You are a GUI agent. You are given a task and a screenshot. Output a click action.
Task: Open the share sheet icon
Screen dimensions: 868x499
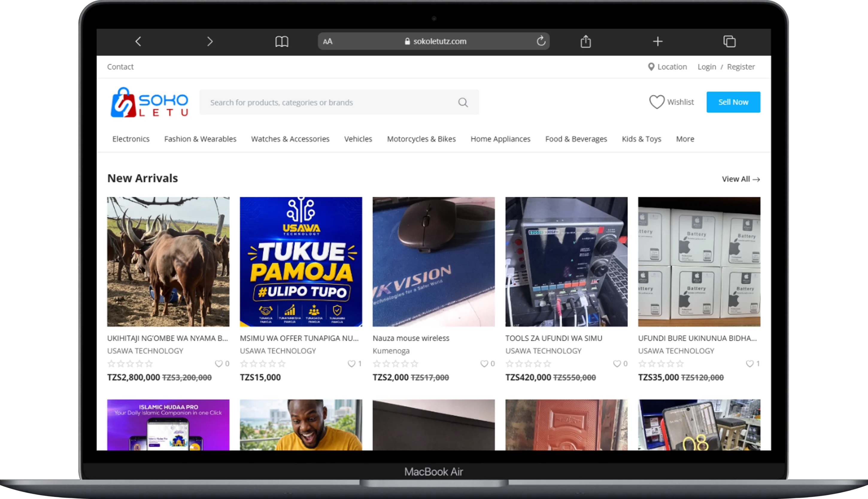click(x=586, y=41)
